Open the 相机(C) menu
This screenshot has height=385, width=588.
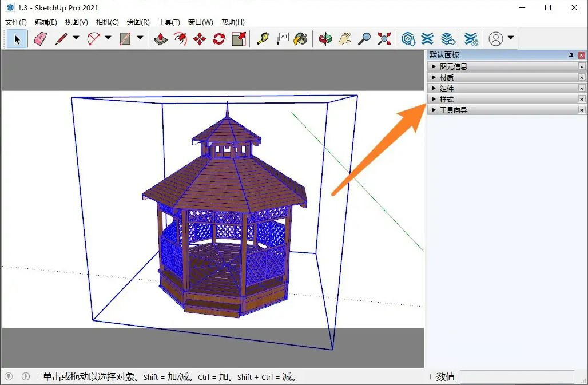pyautogui.click(x=107, y=22)
